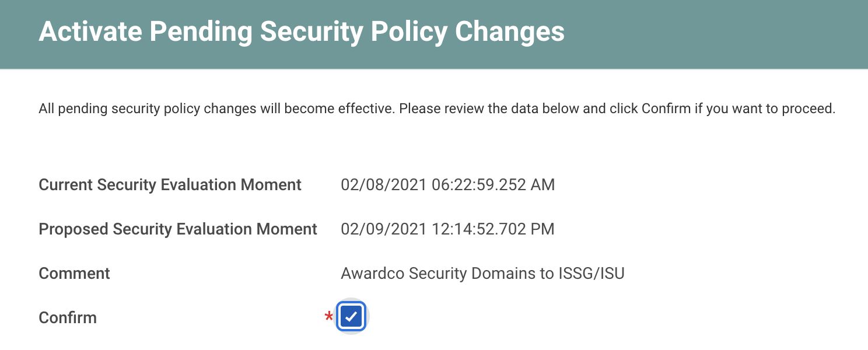This screenshot has height=350, width=868.
Task: Click the Comment field label
Action: (x=74, y=274)
